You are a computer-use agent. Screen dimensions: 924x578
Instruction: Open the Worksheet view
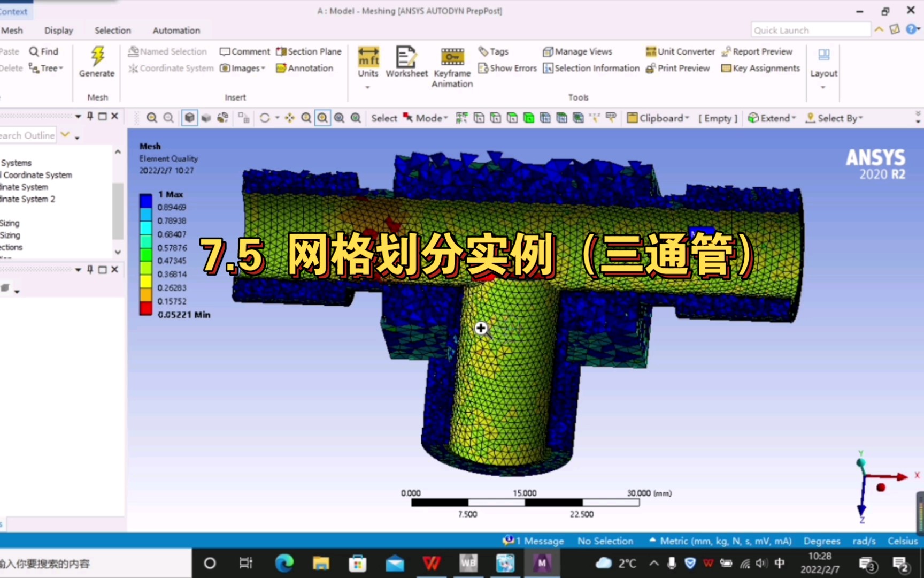(406, 62)
